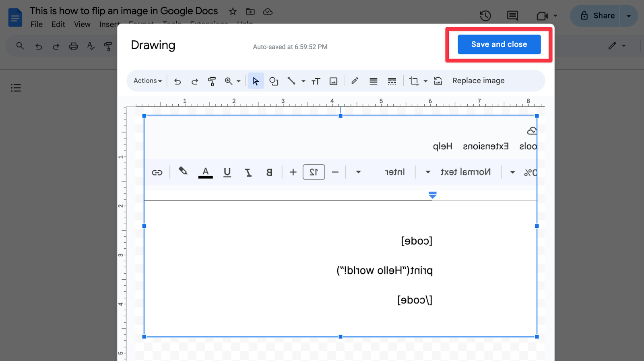
Task: Click Replace image in the Drawing toolbar
Action: [478, 80]
